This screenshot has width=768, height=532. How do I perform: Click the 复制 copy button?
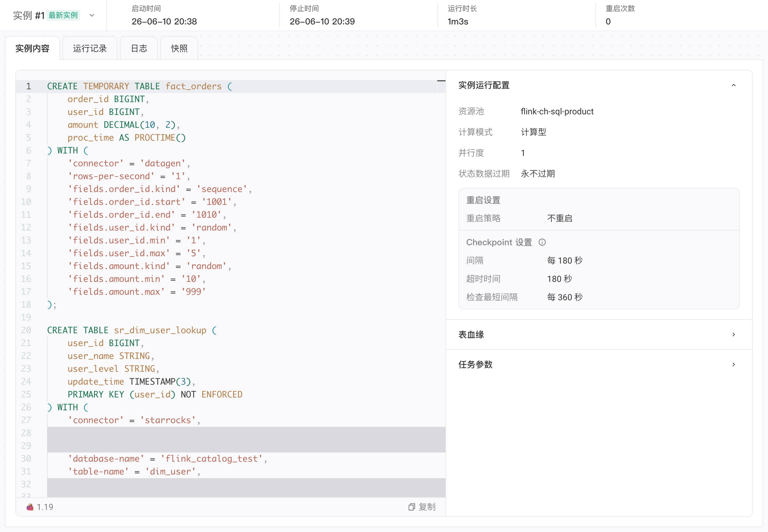click(422, 507)
